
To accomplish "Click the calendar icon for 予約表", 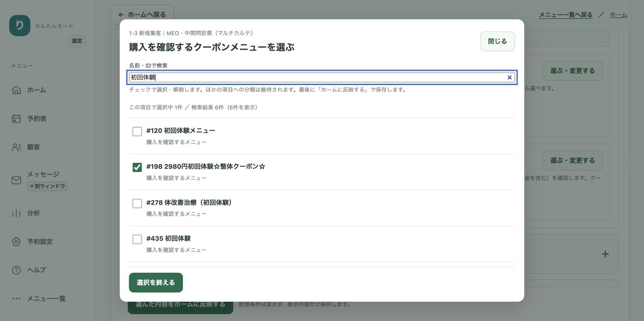I will tap(17, 119).
